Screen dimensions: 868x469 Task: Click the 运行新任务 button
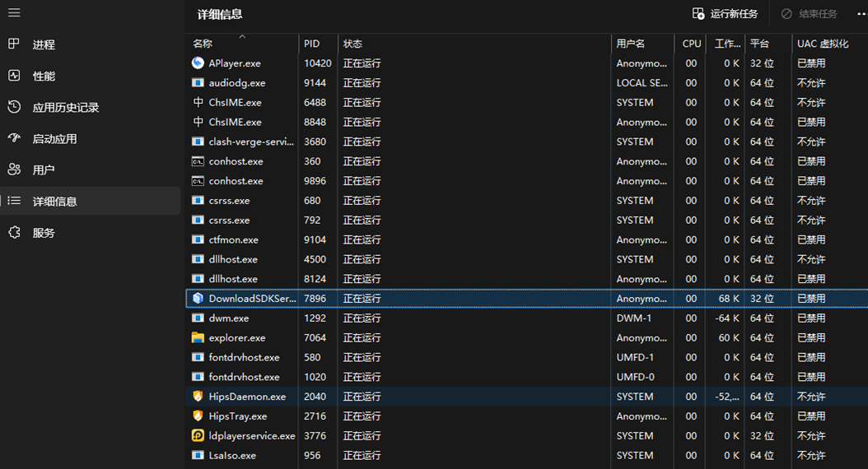[x=725, y=14]
